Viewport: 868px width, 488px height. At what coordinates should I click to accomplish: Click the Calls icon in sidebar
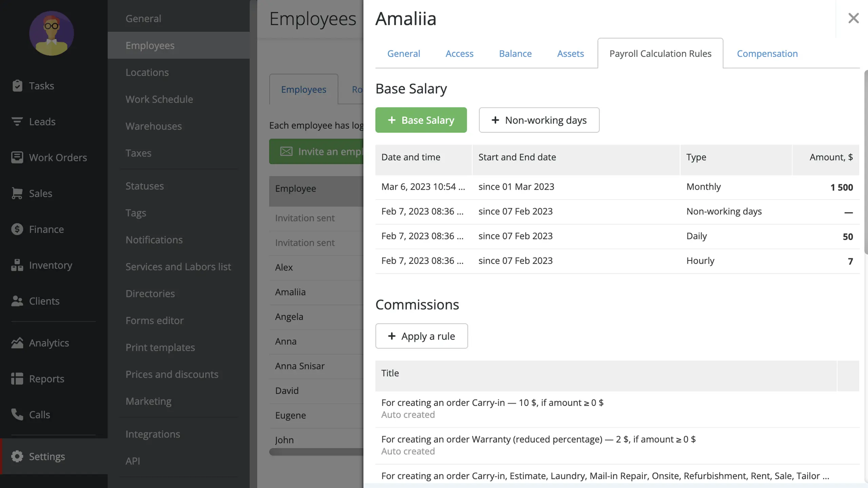(17, 415)
